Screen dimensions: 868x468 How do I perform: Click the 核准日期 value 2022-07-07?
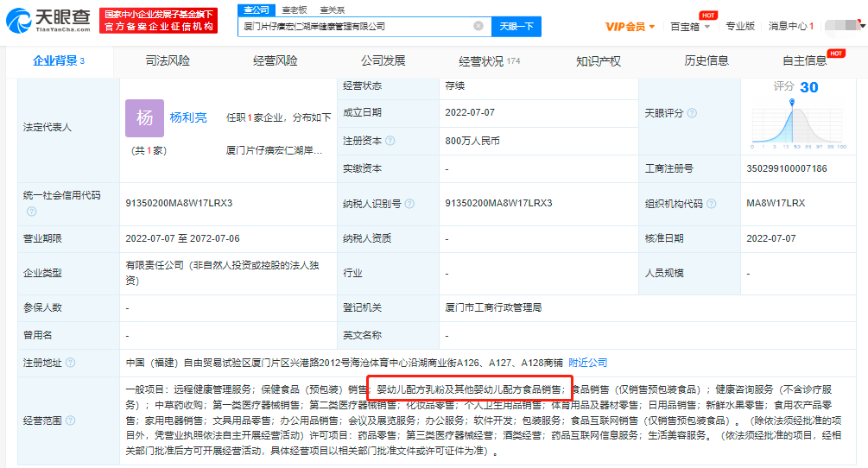(771, 238)
